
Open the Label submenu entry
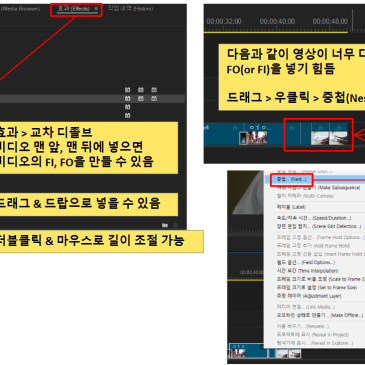tap(291, 207)
